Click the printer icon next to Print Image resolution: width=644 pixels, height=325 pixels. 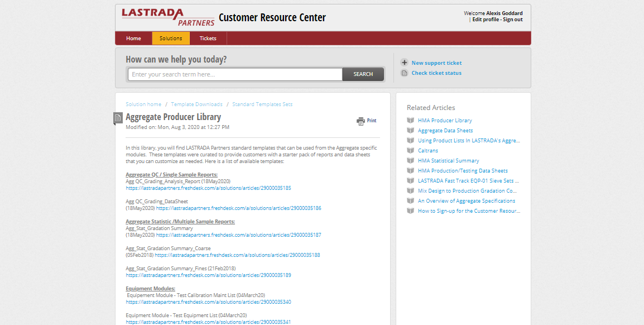point(361,121)
